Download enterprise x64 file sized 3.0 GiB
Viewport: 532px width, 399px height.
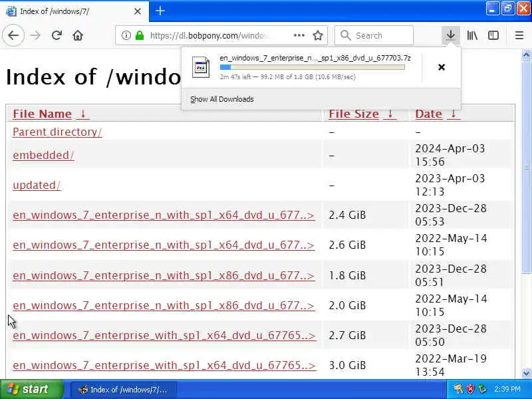(x=164, y=365)
